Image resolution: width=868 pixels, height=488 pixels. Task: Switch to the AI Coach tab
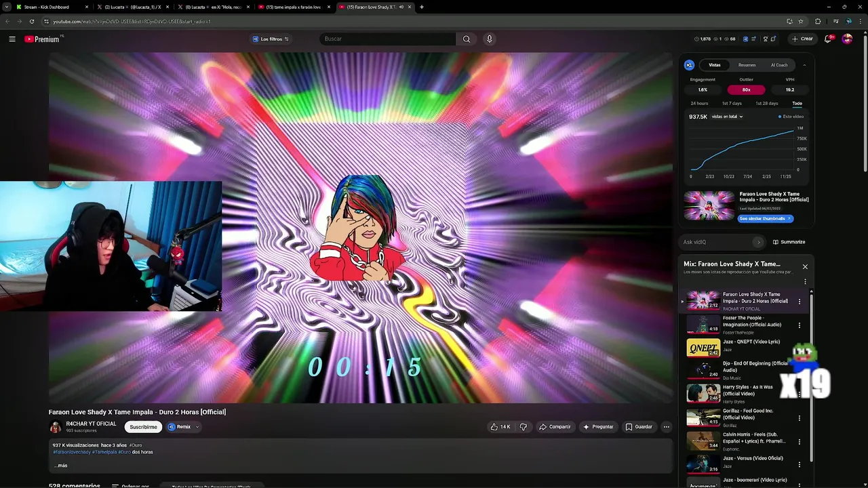779,65
